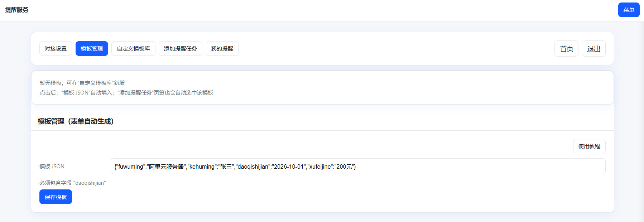Viewport: 644px width, 222px height.
Task: Save the template with 保存模板
Action: 56,197
